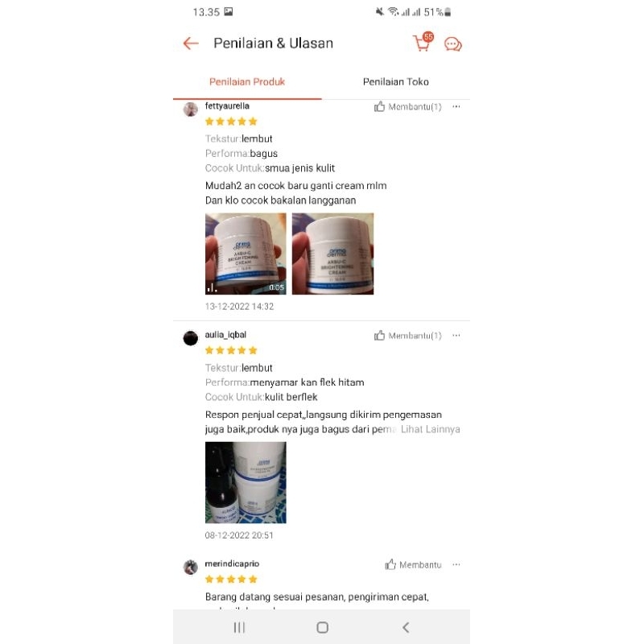The width and height of the screenshot is (644, 644).
Task: Open more options for aulia_iqbal's review
Action: click(456, 336)
